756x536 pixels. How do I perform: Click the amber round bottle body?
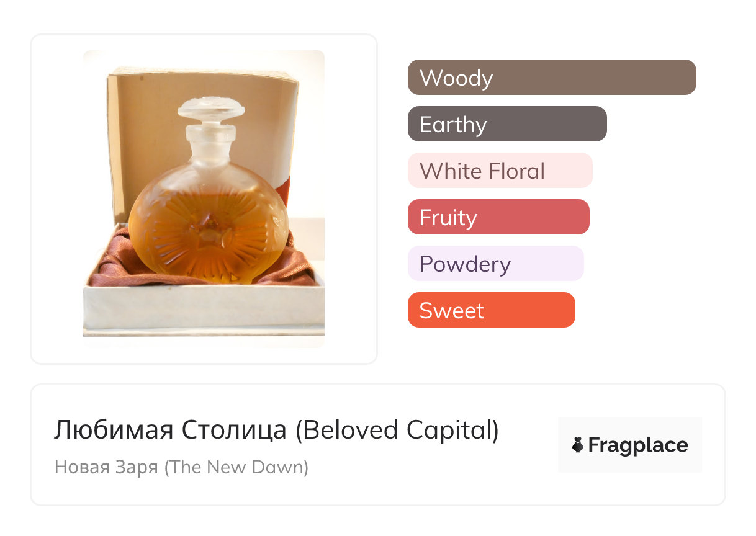point(208,226)
